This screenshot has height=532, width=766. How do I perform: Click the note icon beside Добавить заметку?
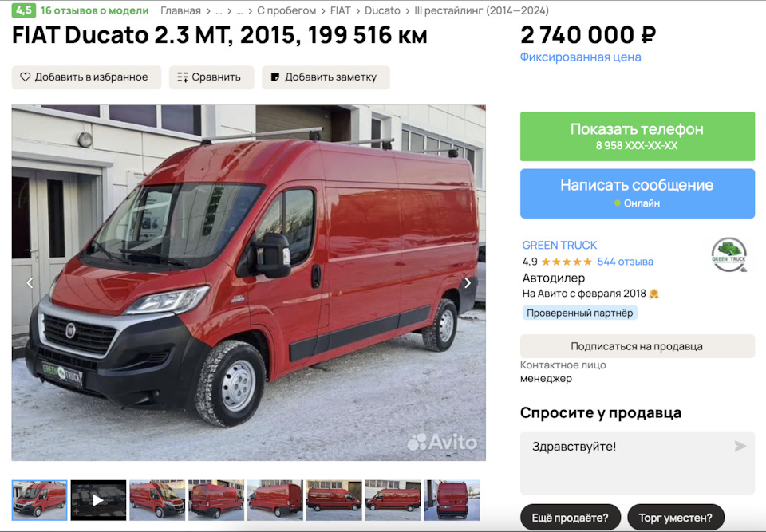point(275,77)
